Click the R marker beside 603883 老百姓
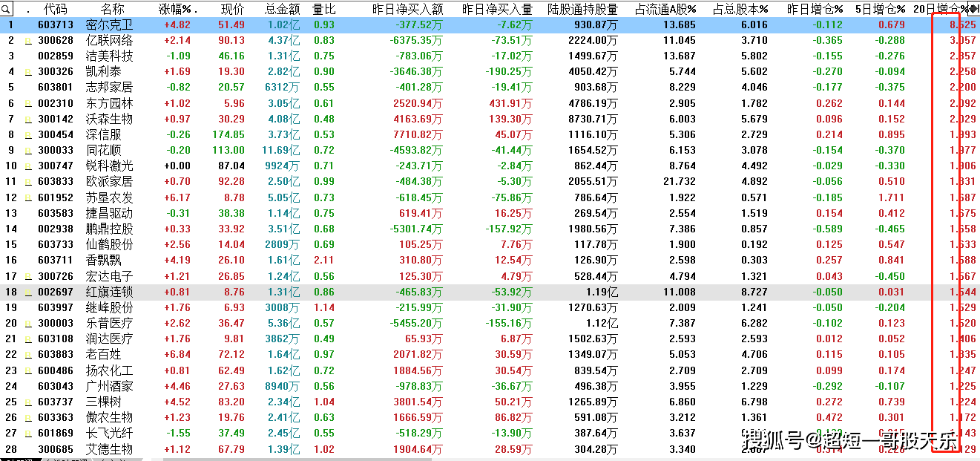Screen dimensions: 980x461 pyautogui.click(x=27, y=355)
